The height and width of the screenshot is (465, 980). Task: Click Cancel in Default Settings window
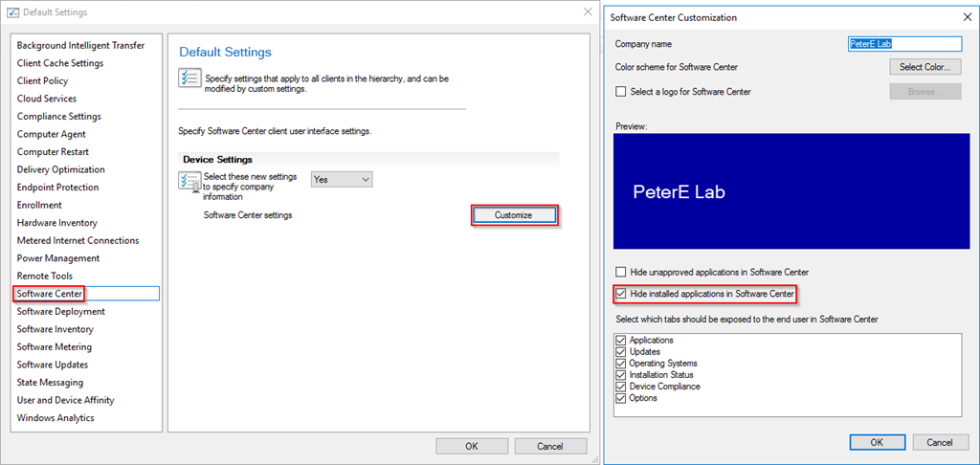(x=550, y=446)
